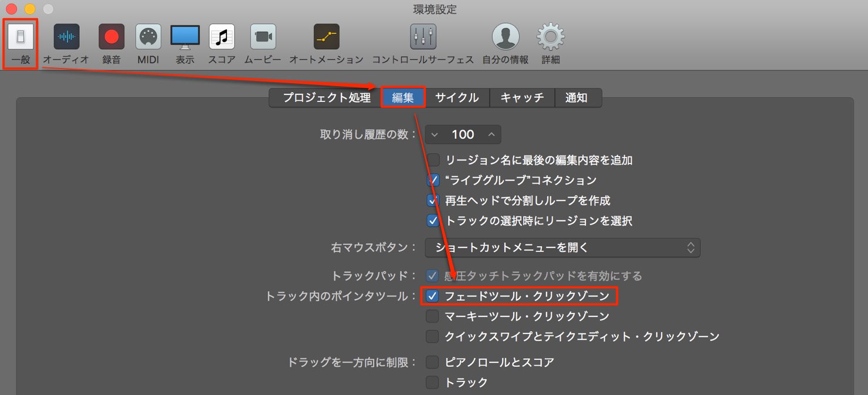Screen dimensions: 868x395
Task: Switch to the プロジェクト処理 tab
Action: click(326, 98)
